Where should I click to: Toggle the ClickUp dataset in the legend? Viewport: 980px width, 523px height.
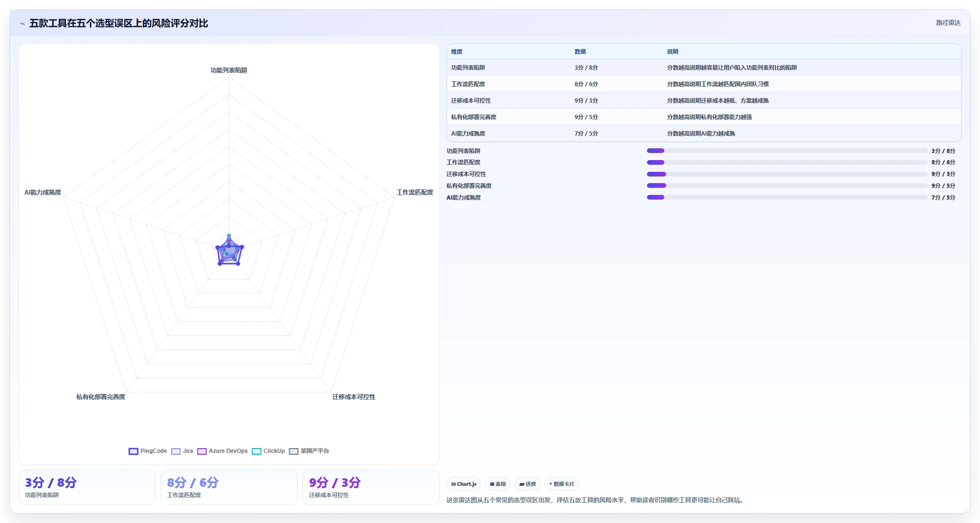point(268,451)
